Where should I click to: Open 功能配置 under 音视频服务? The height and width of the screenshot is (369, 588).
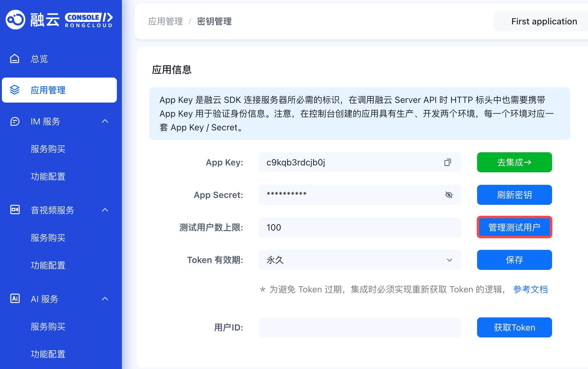[48, 265]
